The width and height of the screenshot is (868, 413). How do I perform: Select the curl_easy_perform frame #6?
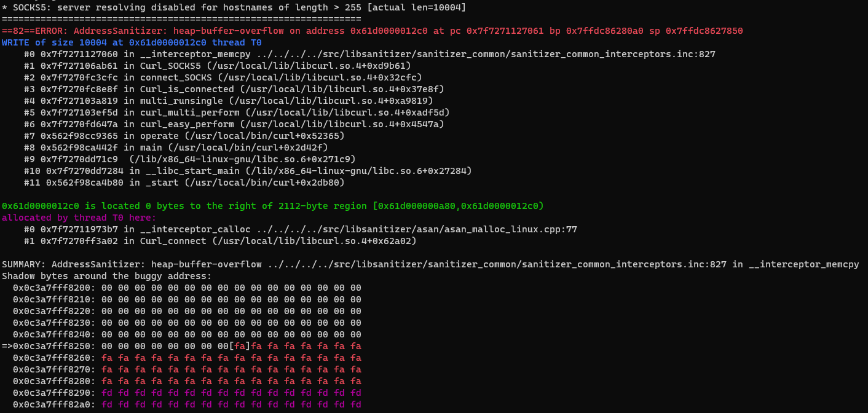234,124
